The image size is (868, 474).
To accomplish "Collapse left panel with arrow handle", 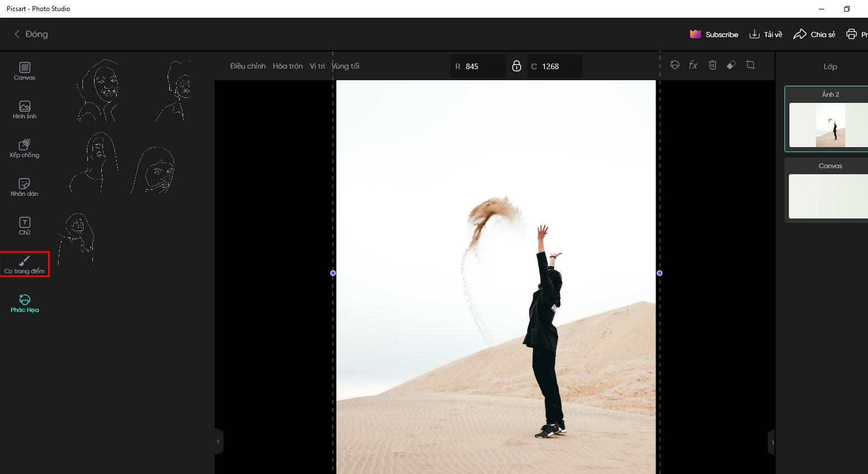I will (x=219, y=441).
